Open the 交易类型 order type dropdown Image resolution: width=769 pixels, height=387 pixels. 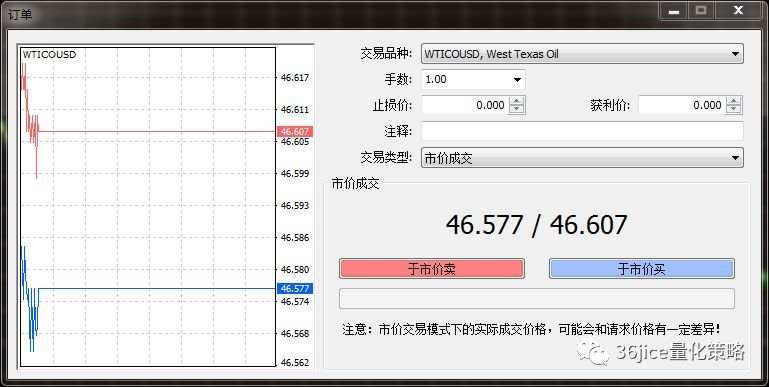(x=582, y=158)
